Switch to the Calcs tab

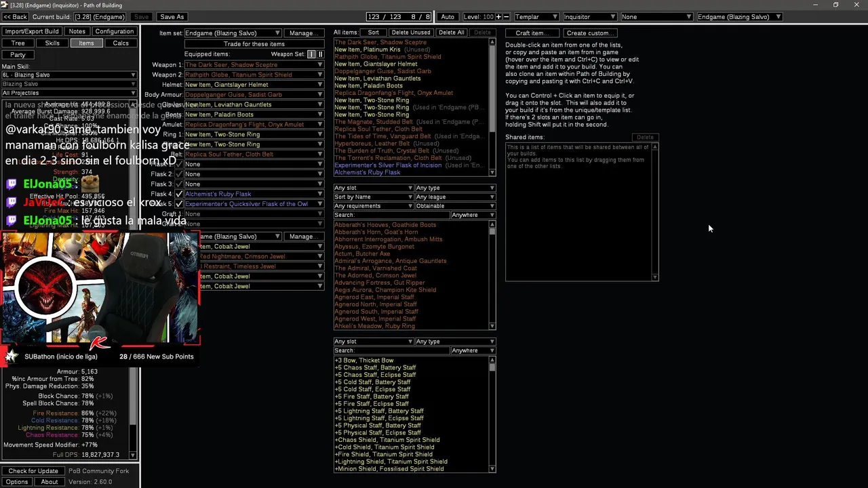coord(121,43)
